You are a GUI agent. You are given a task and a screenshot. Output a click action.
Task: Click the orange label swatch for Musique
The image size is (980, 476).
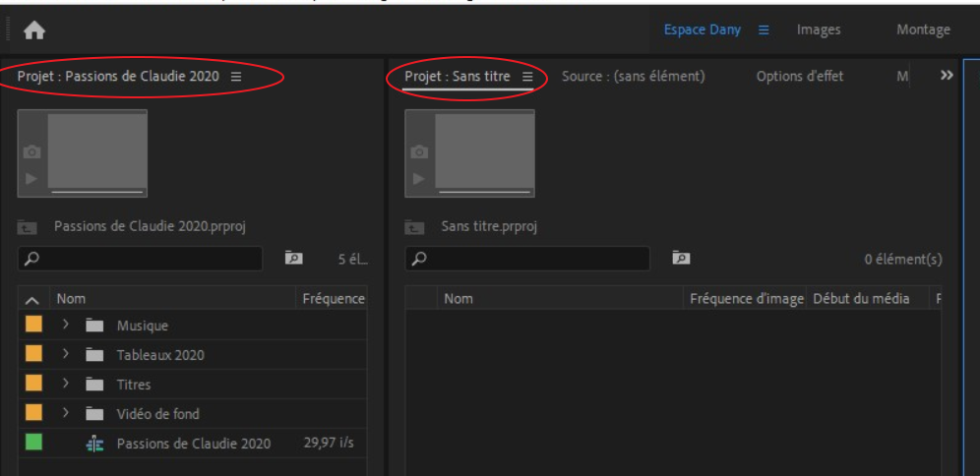pos(33,324)
